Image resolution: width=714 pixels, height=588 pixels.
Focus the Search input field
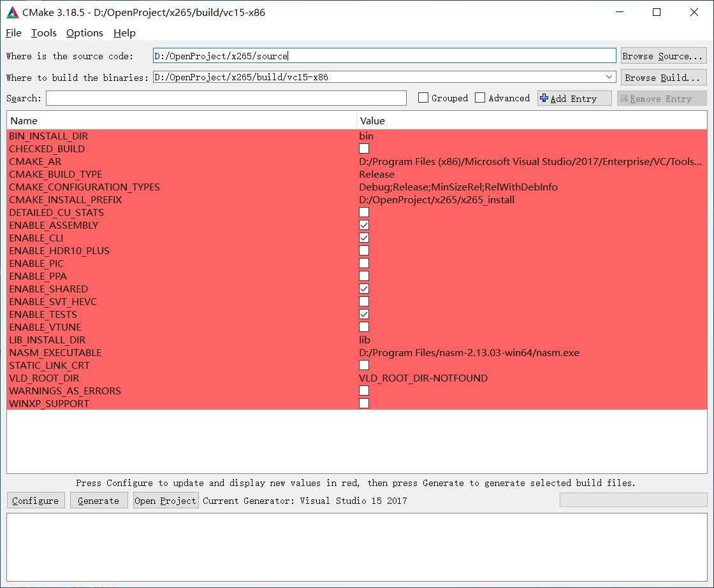coord(226,98)
